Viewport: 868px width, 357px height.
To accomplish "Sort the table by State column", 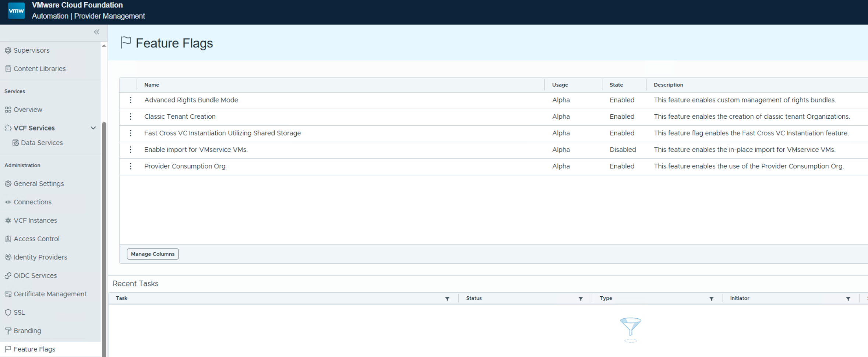I will [x=616, y=85].
